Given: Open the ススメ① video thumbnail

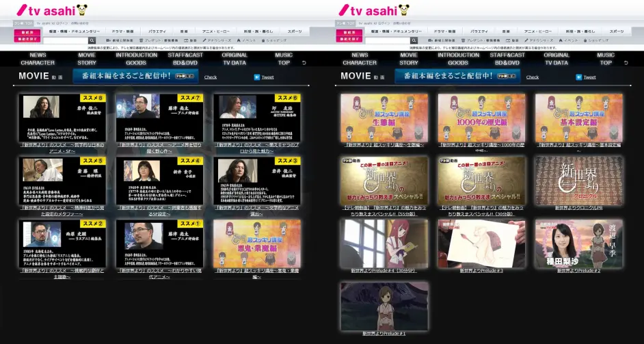Looking at the screenshot, I should click(159, 243).
